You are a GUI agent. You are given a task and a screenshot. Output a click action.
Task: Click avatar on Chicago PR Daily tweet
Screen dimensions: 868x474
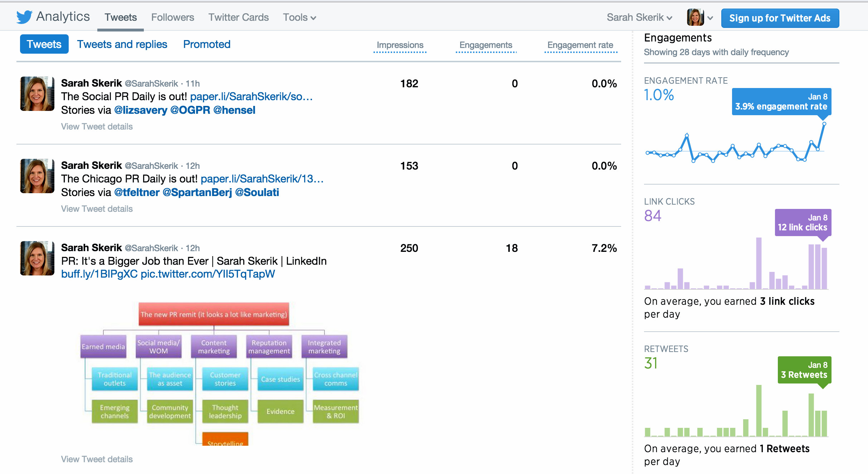click(x=37, y=176)
